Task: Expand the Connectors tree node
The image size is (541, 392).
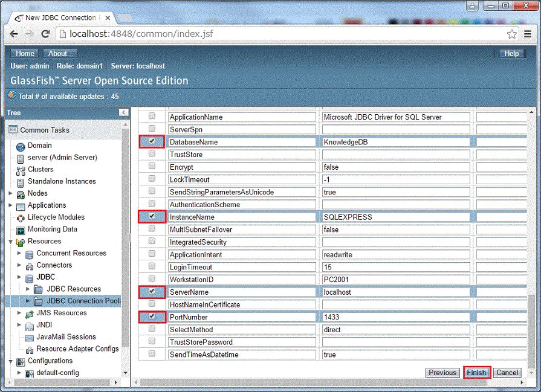Action: [x=19, y=265]
